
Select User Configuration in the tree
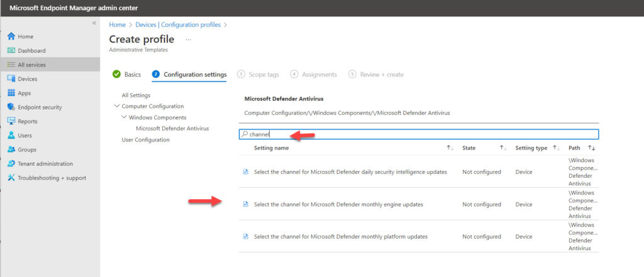click(145, 140)
